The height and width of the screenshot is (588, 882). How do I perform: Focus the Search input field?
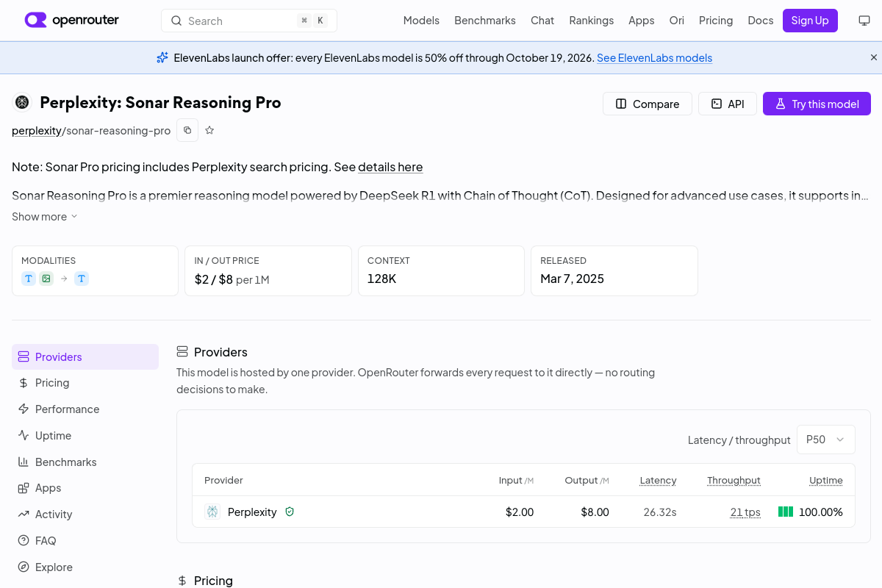coord(249,21)
